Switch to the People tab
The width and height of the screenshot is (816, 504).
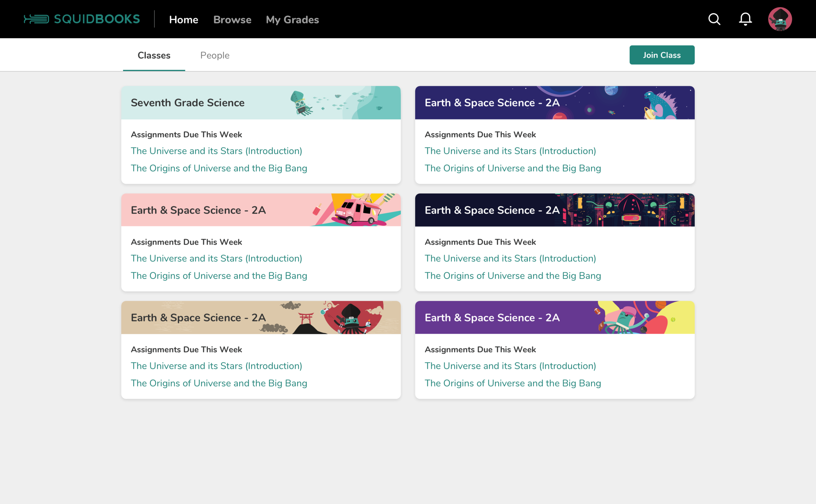point(215,55)
